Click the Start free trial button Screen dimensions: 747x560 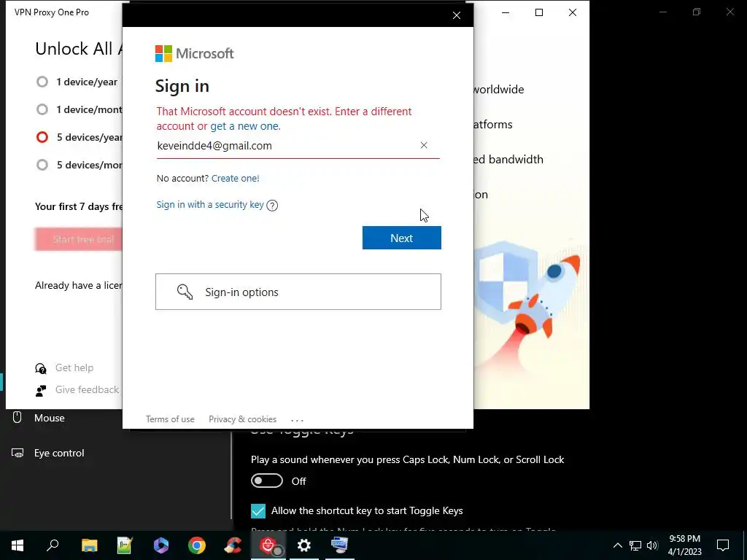[79, 239]
